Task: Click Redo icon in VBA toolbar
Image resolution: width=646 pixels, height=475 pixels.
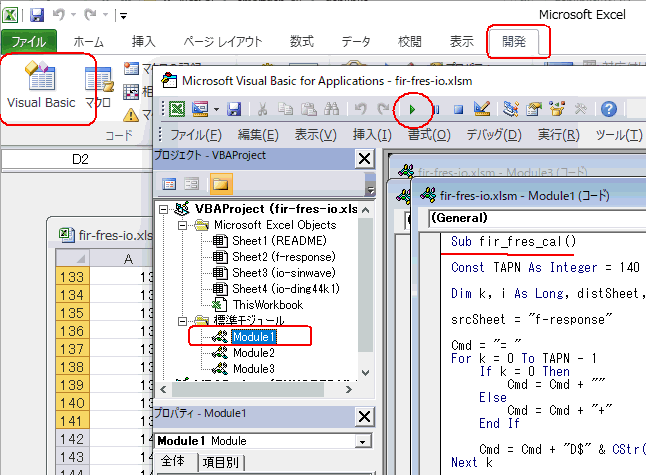Action: coord(384,109)
